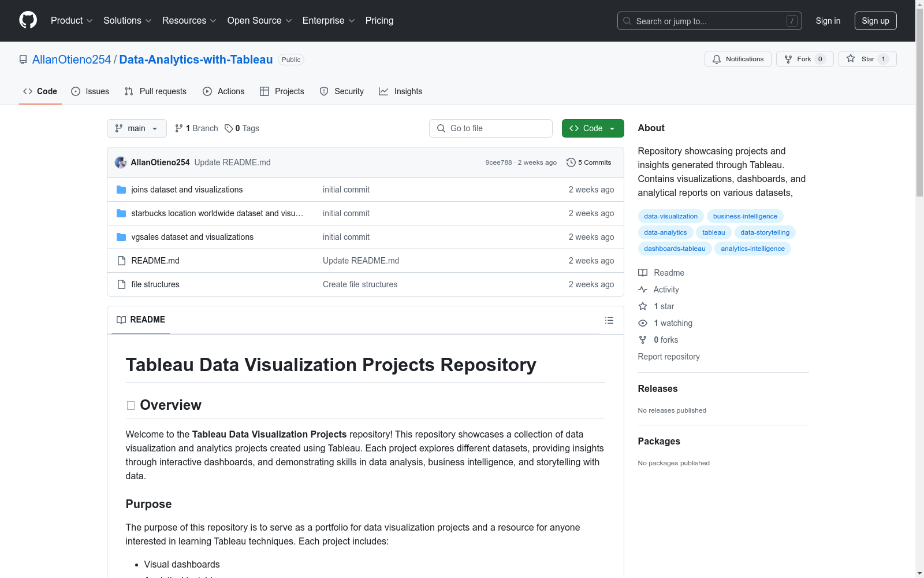The image size is (924, 578).
Task: Open the Open Source navigation menu
Action: (259, 21)
